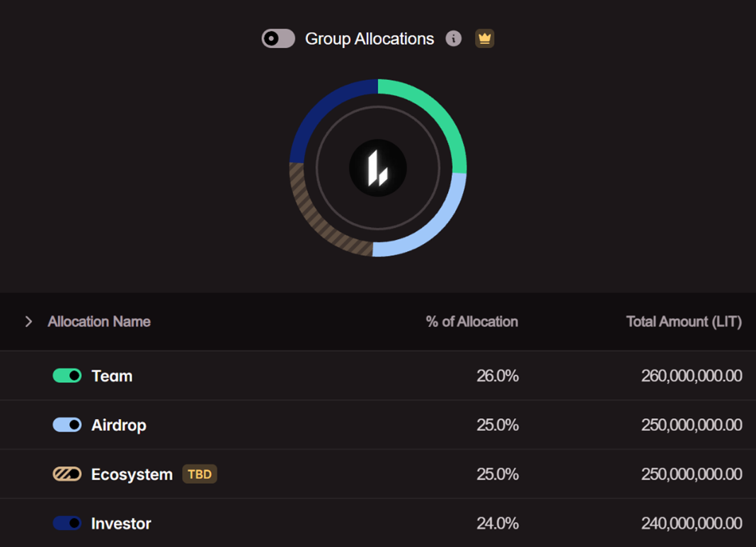756x547 pixels.
Task: Toggle off the Investor allocation
Action: click(67, 523)
